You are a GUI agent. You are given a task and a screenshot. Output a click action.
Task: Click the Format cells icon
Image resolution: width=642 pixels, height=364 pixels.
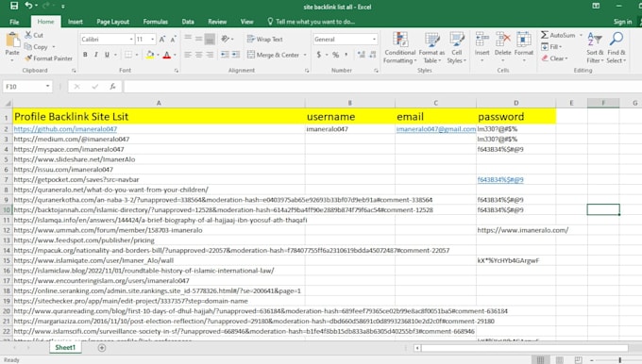(524, 40)
